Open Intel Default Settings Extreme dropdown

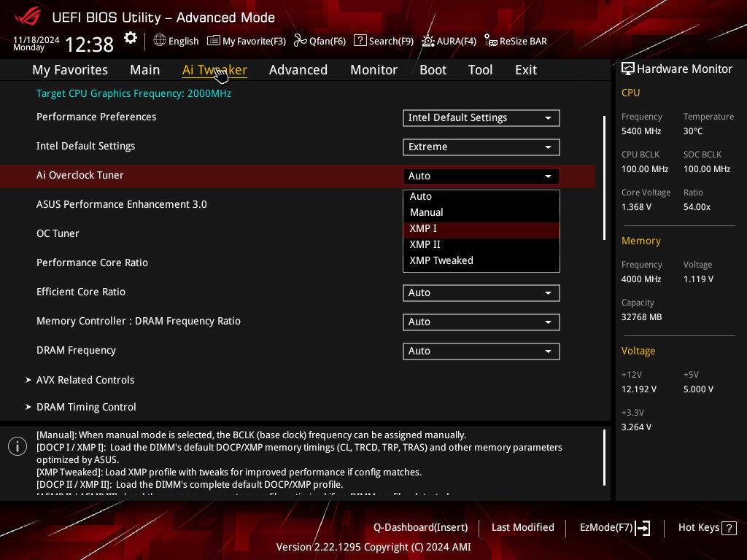point(481,147)
